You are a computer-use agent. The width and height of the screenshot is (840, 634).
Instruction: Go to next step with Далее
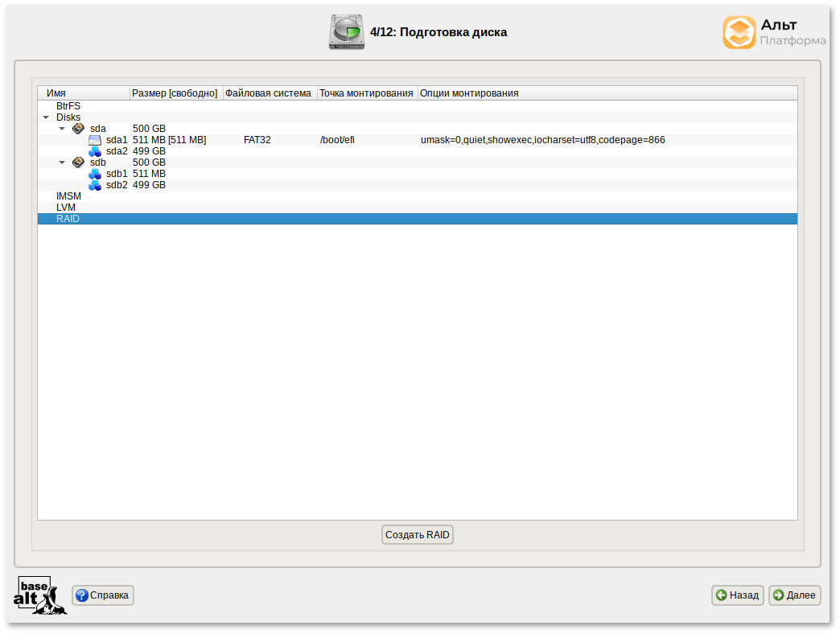(794, 595)
